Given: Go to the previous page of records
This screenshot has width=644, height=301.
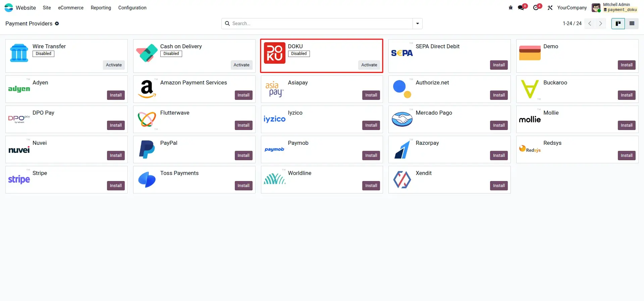Looking at the screenshot, I should 590,23.
